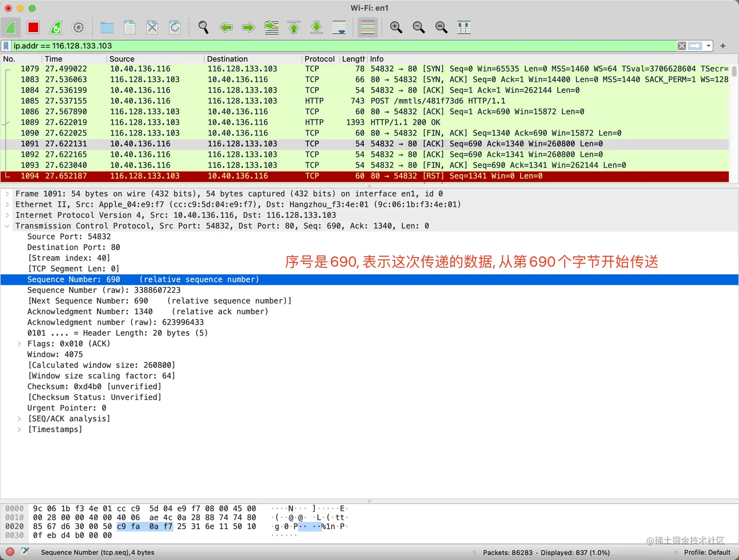Sort by the Time column header
The image size is (739, 560).
tap(74, 59)
